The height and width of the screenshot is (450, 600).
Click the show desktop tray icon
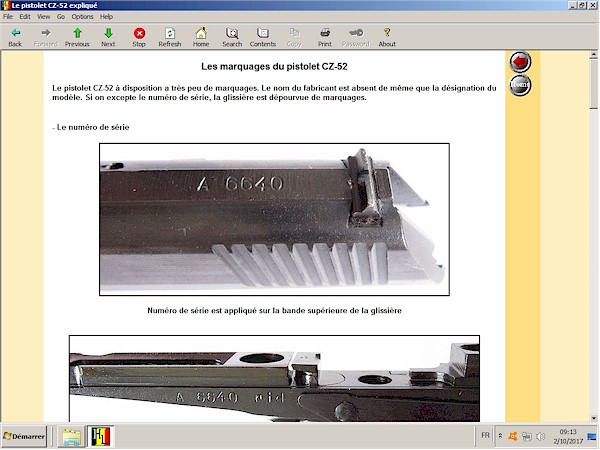[592, 436]
